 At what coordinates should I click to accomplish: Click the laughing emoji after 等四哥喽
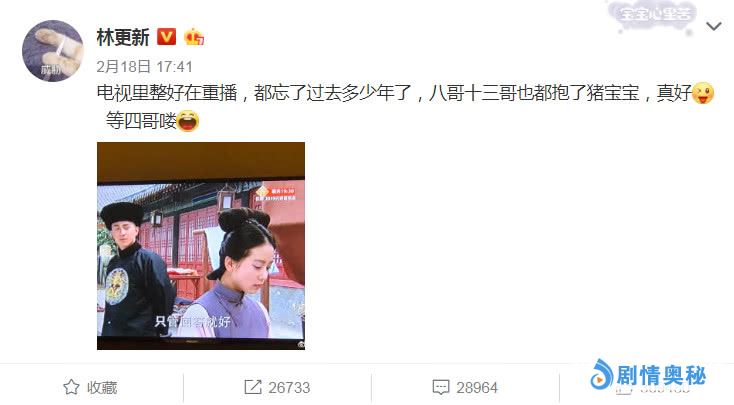(188, 121)
